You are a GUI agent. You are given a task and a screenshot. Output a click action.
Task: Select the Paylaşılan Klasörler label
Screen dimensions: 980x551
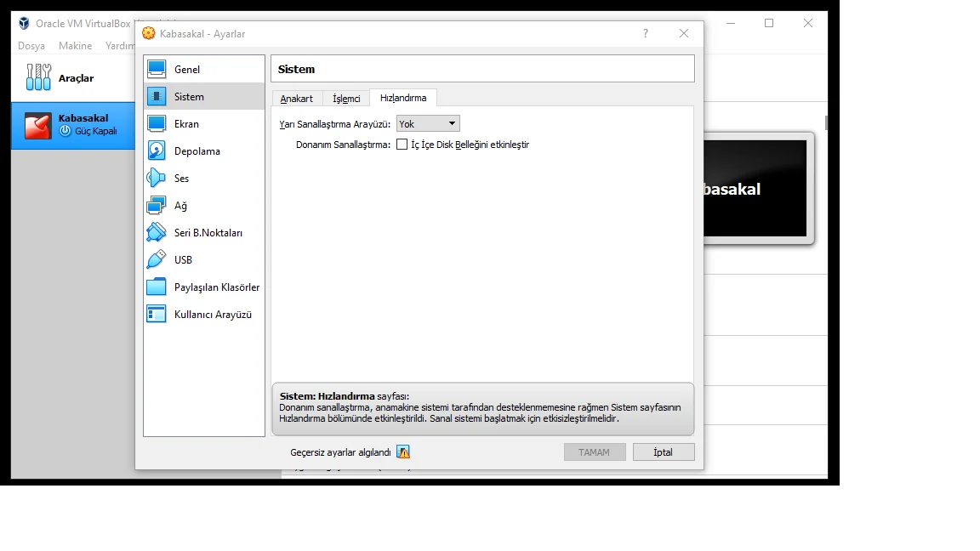pos(217,287)
